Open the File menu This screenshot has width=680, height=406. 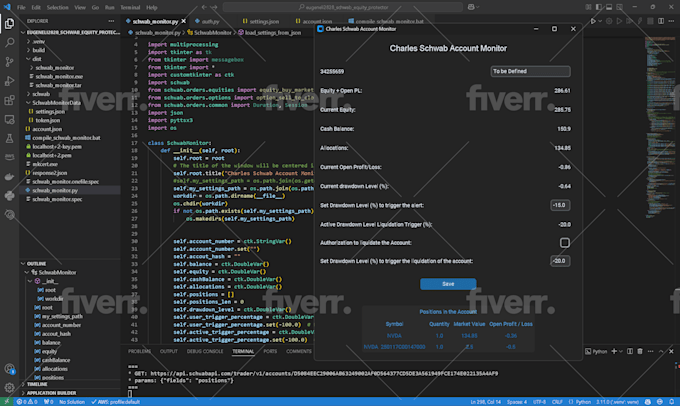coord(21,7)
